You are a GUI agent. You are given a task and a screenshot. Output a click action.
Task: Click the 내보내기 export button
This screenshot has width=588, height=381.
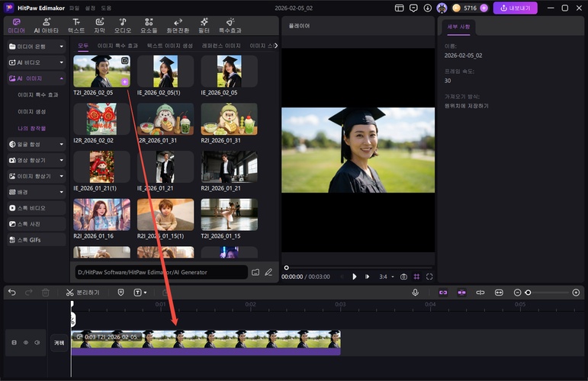515,8
